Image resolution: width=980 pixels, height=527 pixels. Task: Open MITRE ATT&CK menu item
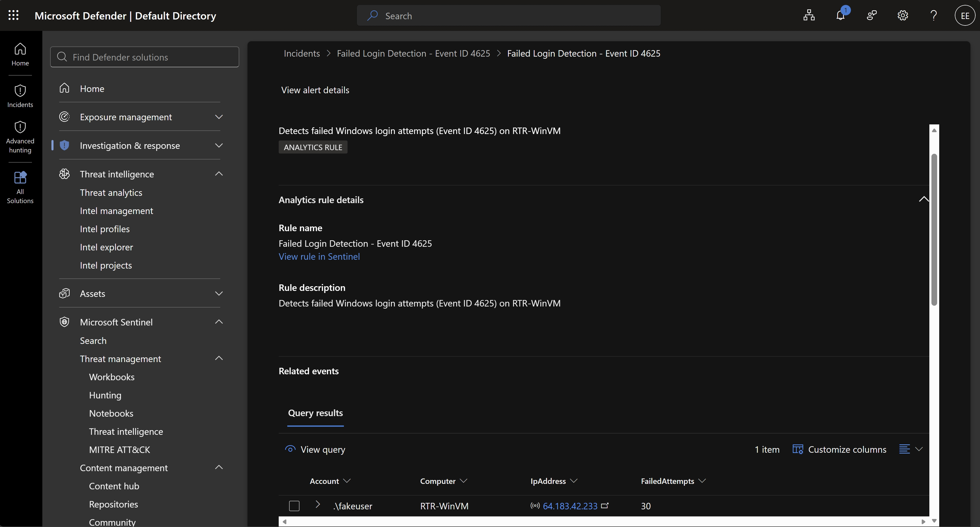pos(119,450)
